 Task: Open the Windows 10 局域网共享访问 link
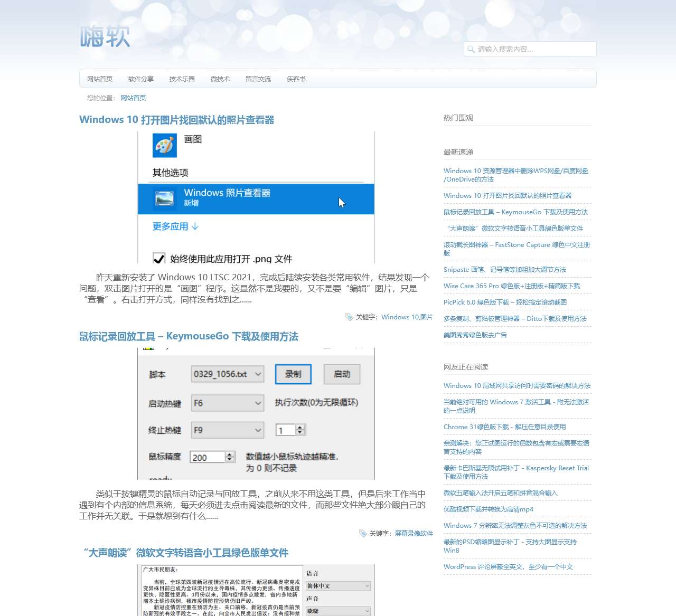517,385
